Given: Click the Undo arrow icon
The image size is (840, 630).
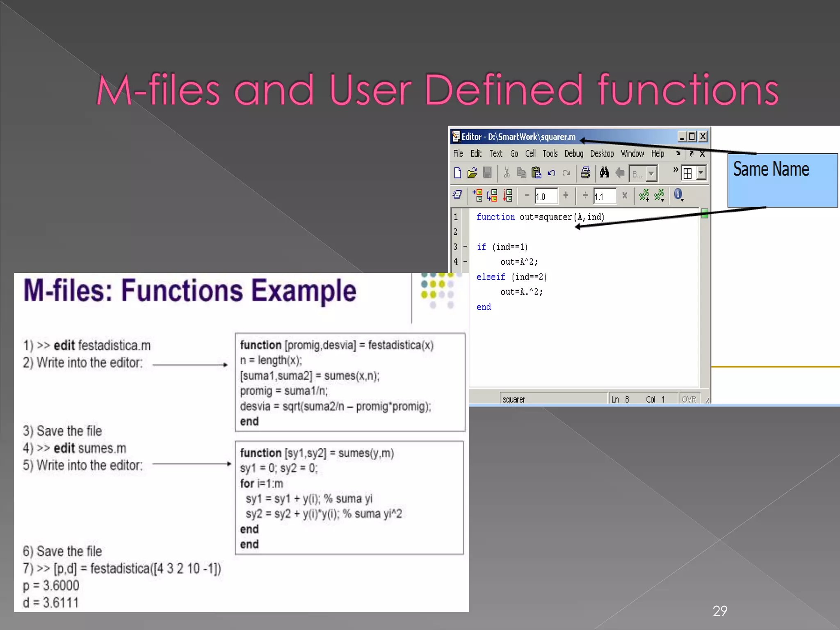Looking at the screenshot, I should [551, 173].
